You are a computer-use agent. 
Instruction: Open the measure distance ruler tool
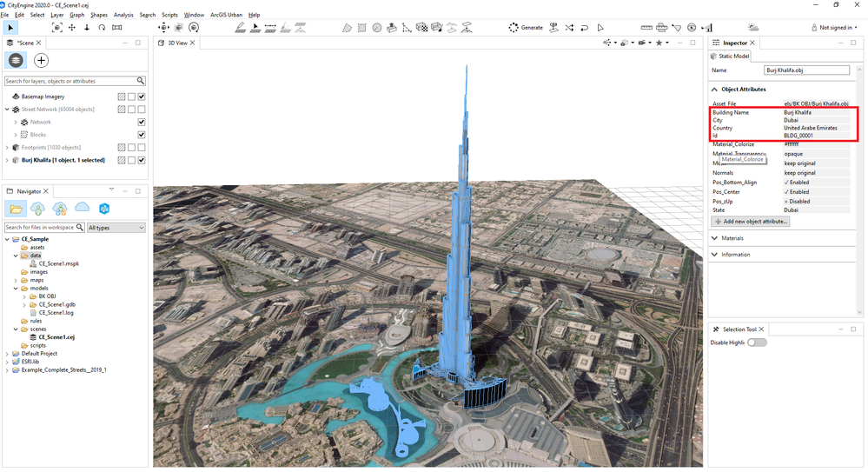[646, 27]
